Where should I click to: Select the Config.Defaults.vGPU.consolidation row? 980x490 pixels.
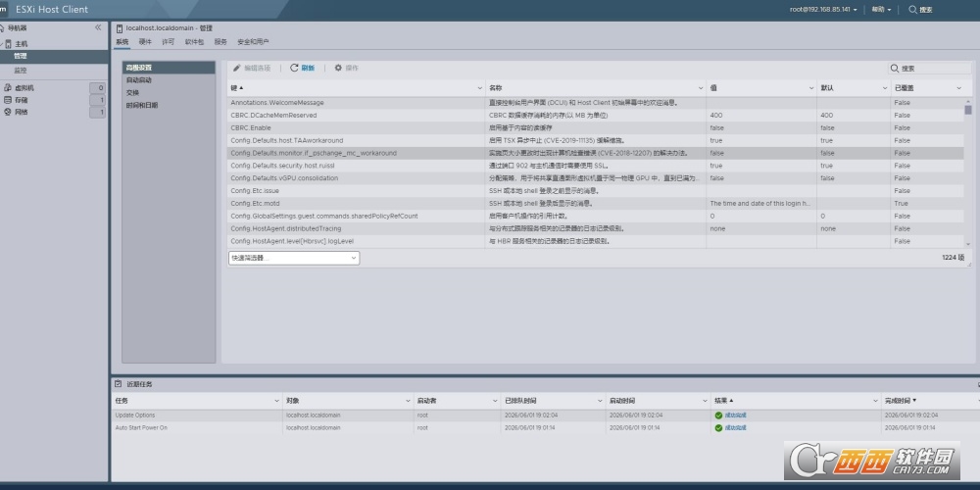pyautogui.click(x=596, y=178)
